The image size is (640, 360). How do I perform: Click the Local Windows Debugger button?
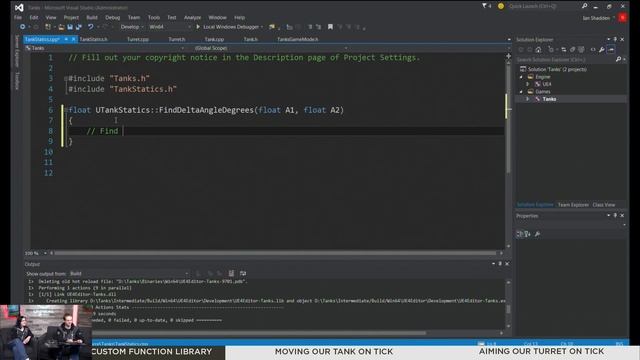231,27
